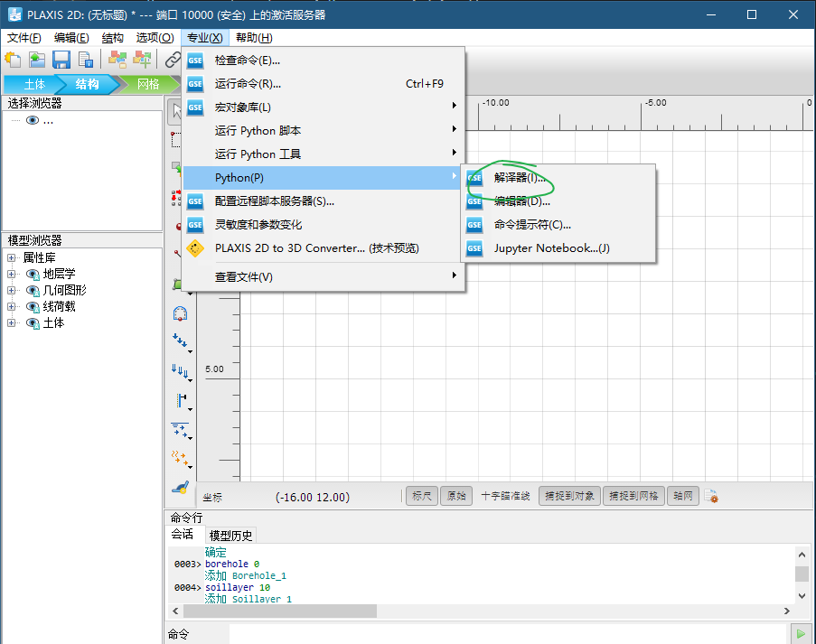Pick the distributed line load arrows tool
The height and width of the screenshot is (644, 816).
(x=180, y=371)
